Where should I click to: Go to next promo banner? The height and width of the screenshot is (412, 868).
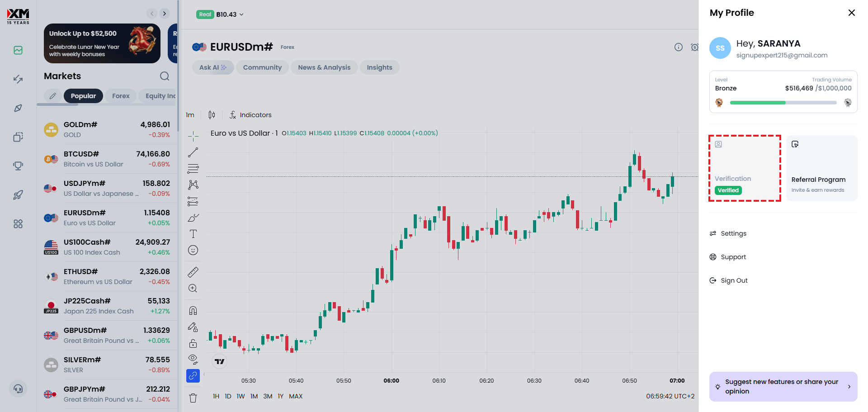pos(165,14)
